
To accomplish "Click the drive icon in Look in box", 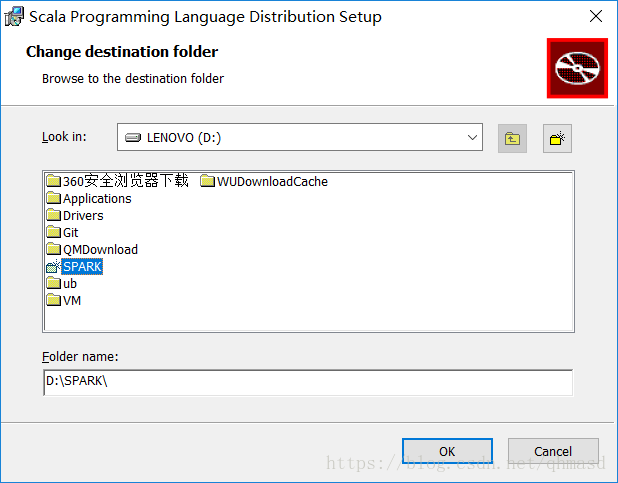I will [133, 138].
